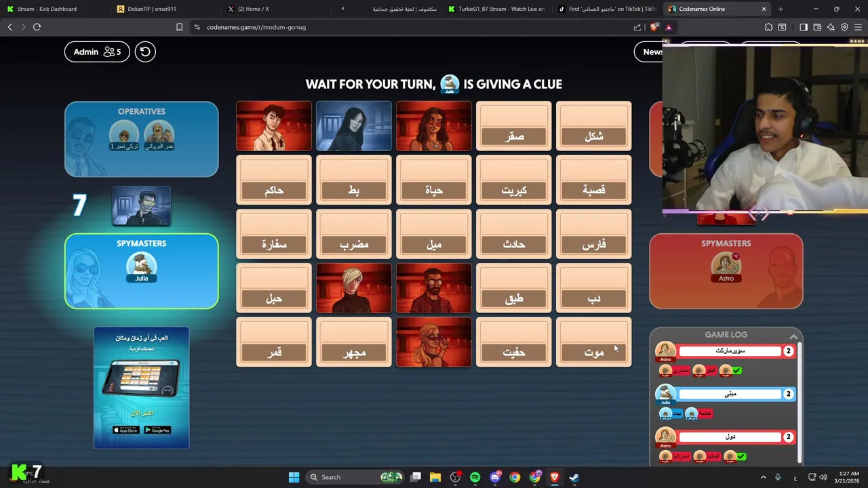868x488 pixels.
Task: Pick the card فارس
Action: (593, 235)
